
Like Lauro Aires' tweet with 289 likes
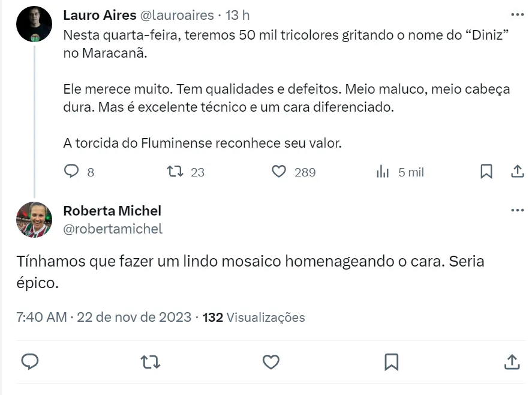(x=279, y=172)
